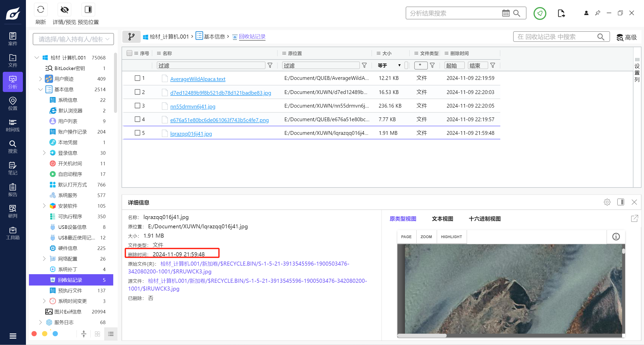Open the AverageWildAlpaca.text file link

[198, 79]
